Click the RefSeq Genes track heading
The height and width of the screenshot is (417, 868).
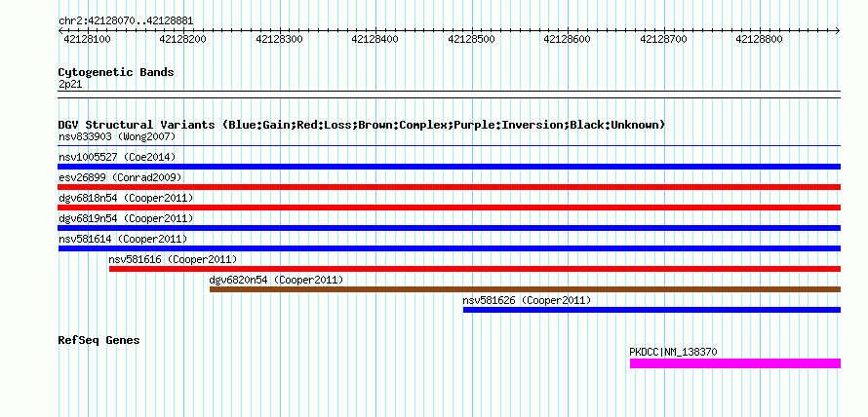tap(99, 340)
